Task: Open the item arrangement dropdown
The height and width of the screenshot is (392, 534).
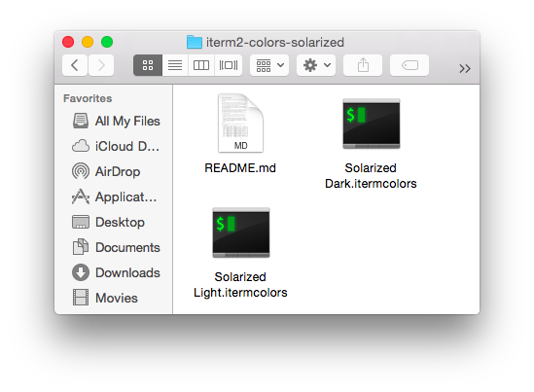Action: point(269,65)
